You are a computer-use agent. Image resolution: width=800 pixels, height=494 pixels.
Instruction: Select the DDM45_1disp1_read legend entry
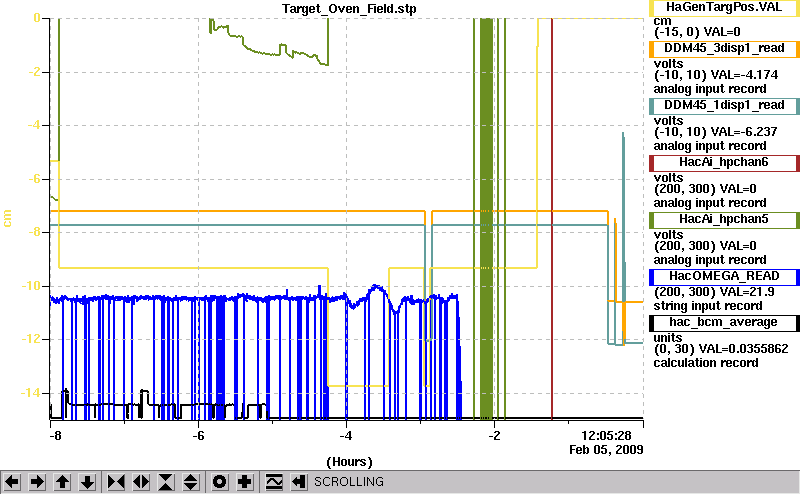724,106
